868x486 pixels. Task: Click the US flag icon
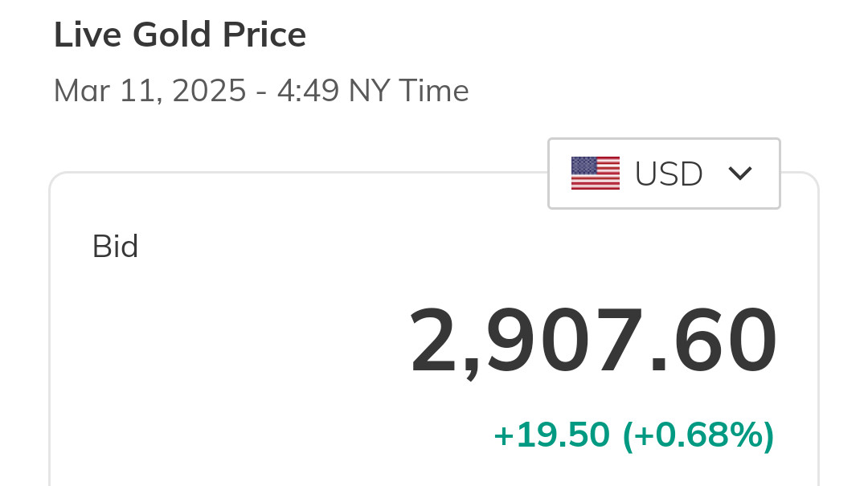[596, 174]
